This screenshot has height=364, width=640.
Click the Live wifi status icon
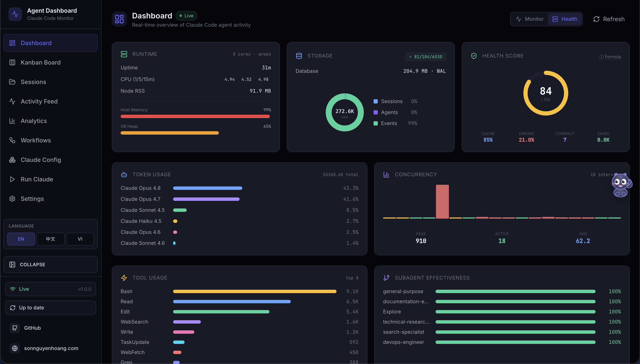pos(12,289)
